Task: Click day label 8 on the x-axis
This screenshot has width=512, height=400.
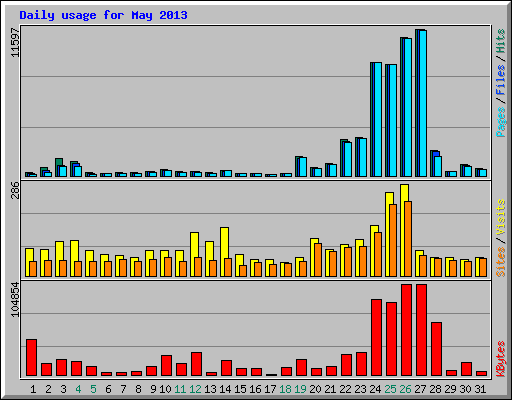Action: [x=138, y=389]
